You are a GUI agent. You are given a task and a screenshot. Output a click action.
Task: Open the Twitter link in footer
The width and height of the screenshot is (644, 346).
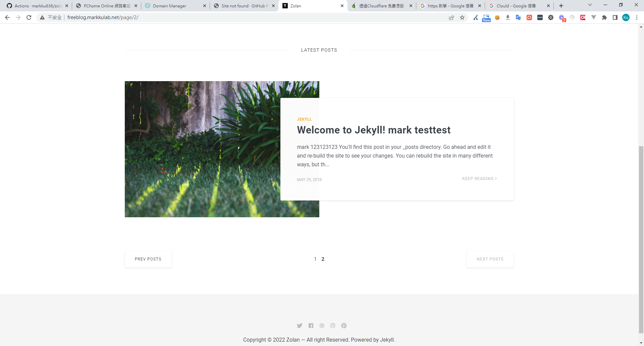click(x=300, y=326)
